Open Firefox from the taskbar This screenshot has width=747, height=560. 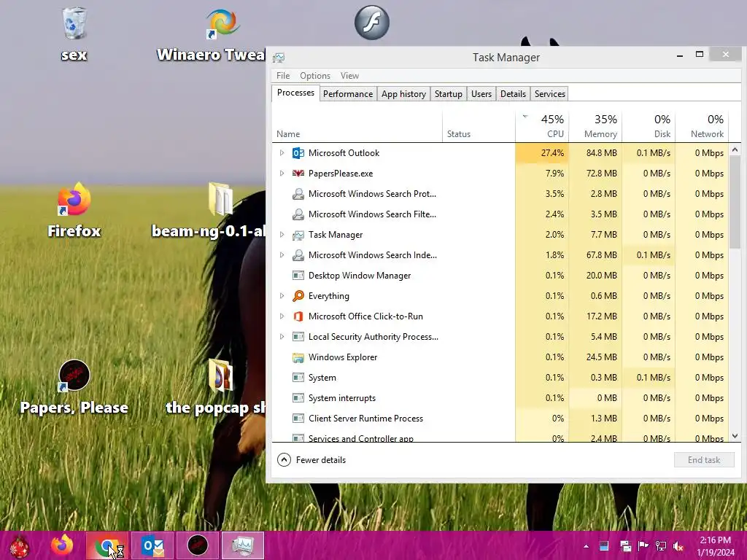(63, 545)
